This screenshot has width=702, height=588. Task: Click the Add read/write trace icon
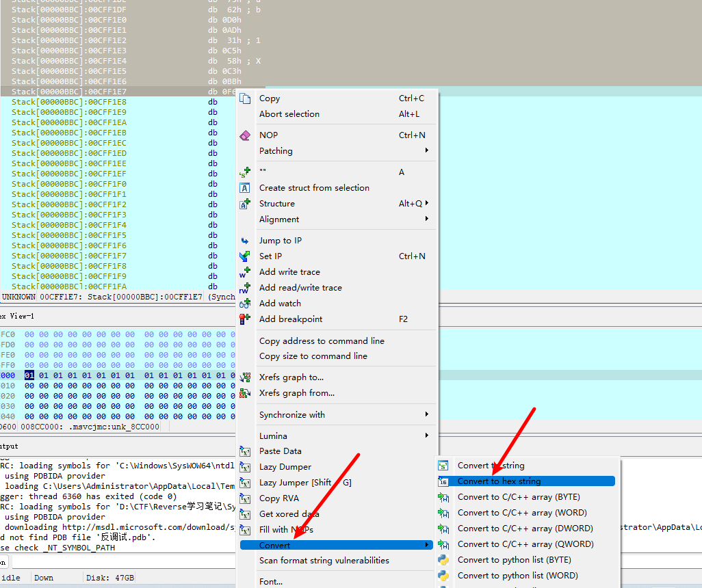245,288
